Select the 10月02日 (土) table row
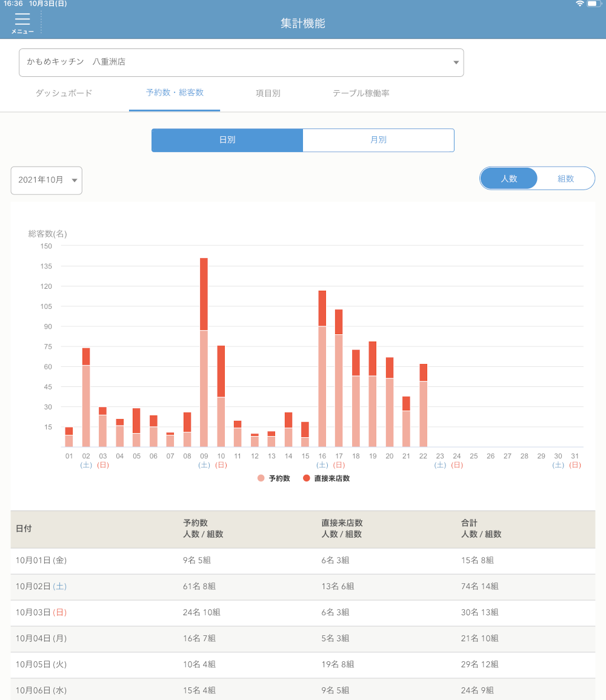Screen dimensions: 606x700 (x=302, y=586)
